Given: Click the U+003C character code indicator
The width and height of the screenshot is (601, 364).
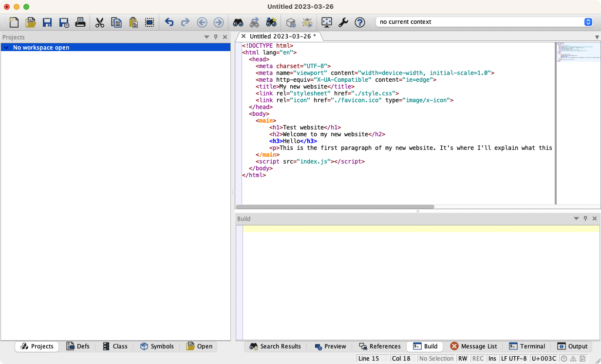Looking at the screenshot, I should [x=545, y=359].
